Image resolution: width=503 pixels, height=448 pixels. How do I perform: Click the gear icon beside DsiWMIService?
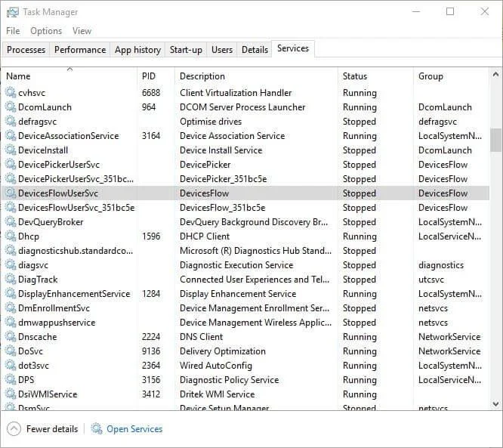pos(11,394)
